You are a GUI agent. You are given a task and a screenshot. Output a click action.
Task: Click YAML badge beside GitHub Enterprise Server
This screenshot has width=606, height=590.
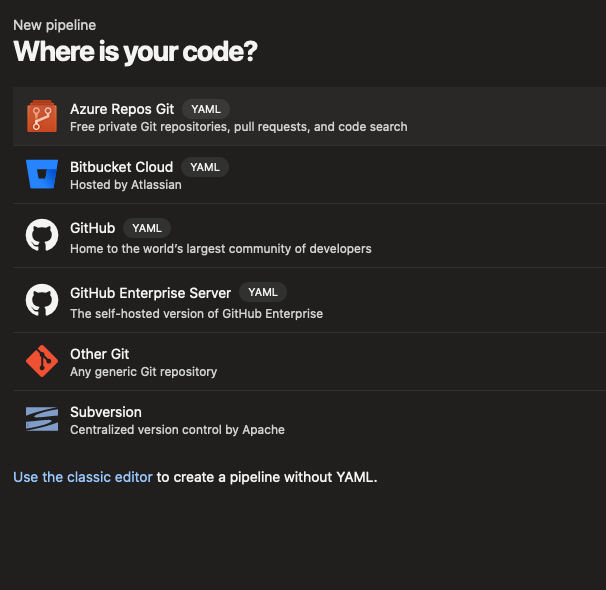263,293
